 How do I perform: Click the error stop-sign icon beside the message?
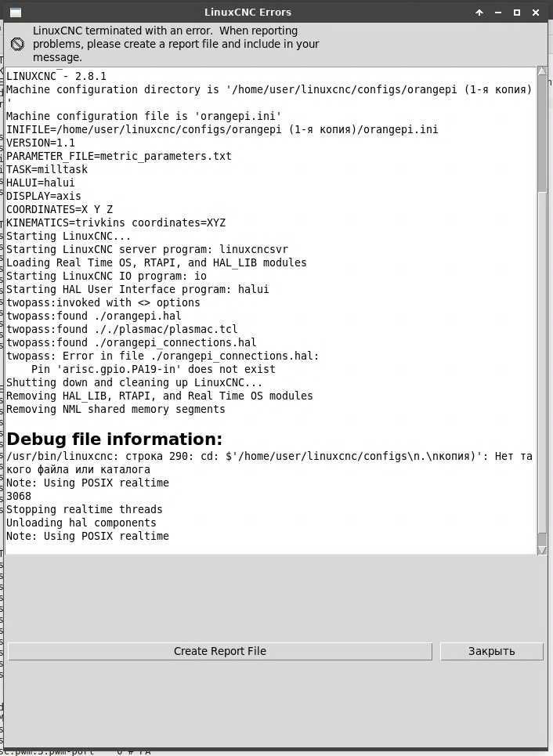point(17,45)
